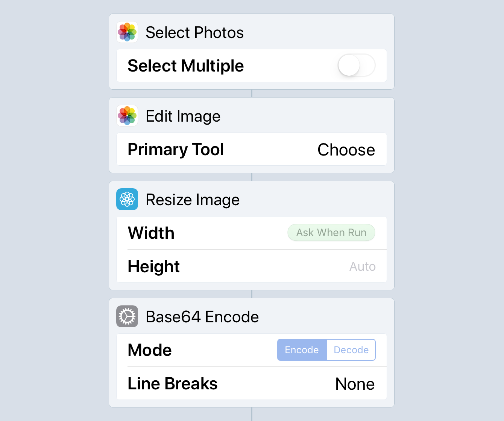Tap the Select Multiple row label
Screen dimensions: 504x421
pos(186,66)
